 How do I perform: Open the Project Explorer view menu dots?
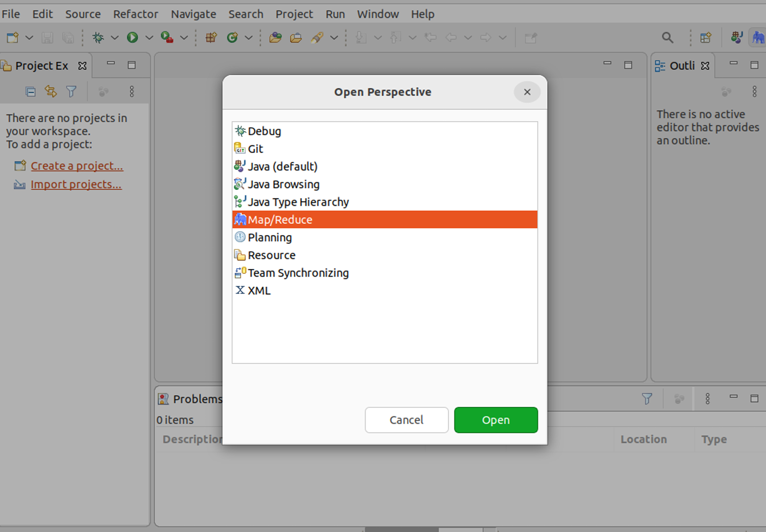(x=131, y=91)
